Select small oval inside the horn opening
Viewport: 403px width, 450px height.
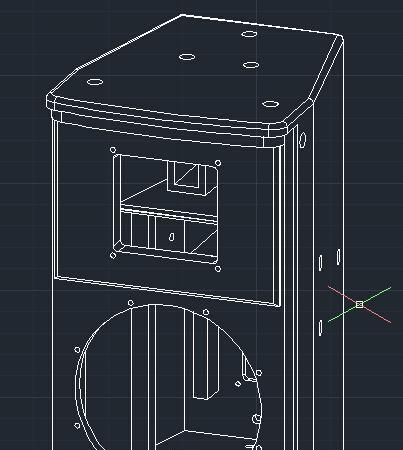pos(172,237)
